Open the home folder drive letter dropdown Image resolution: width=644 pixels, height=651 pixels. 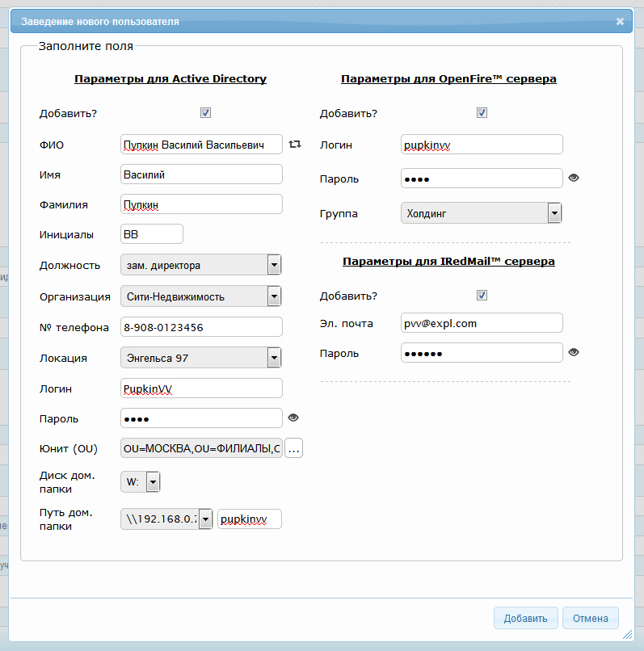point(140,481)
